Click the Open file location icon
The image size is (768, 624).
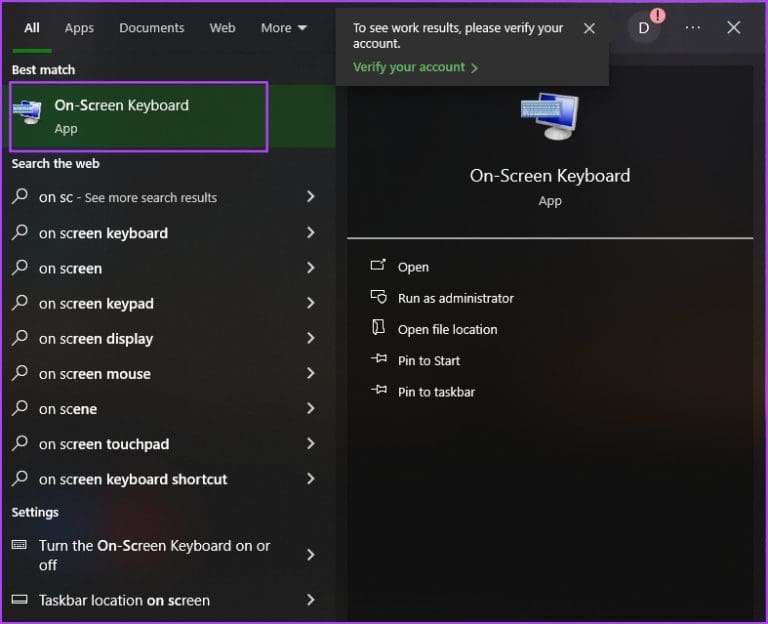pyautogui.click(x=378, y=328)
